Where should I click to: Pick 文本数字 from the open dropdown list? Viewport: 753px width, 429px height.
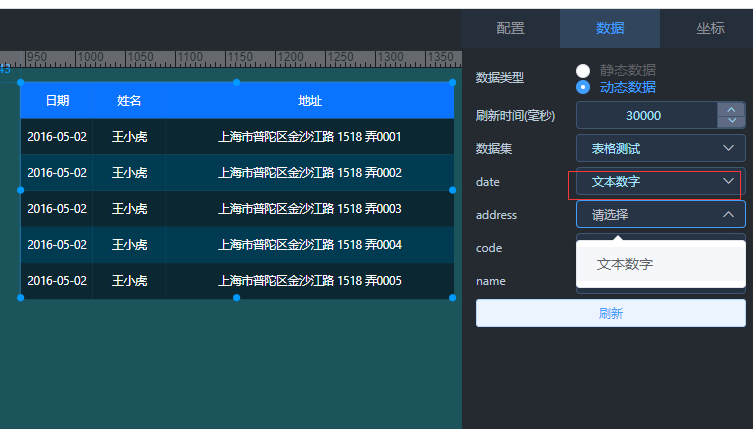625,265
